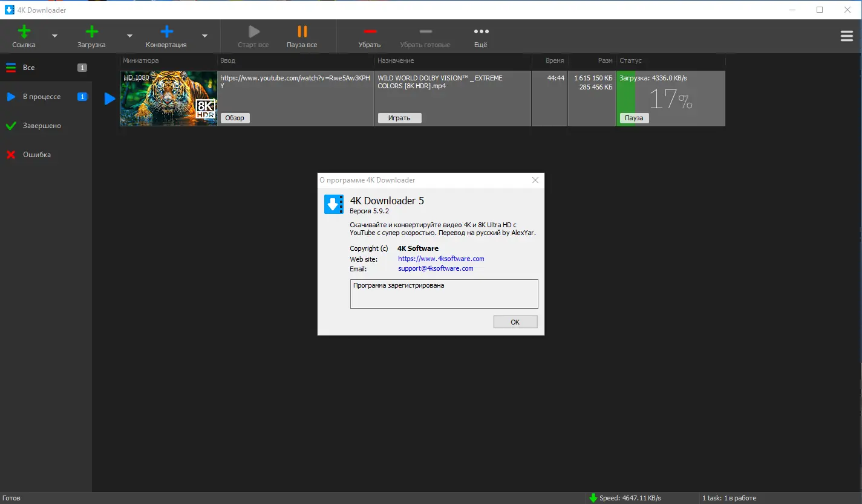The width and height of the screenshot is (862, 504).
Task: Click the Программа зарегистрирована text field
Action: [x=444, y=294]
